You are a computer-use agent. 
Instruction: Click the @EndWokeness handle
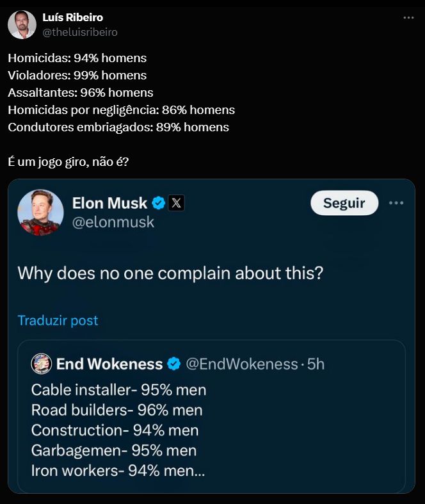click(x=242, y=364)
